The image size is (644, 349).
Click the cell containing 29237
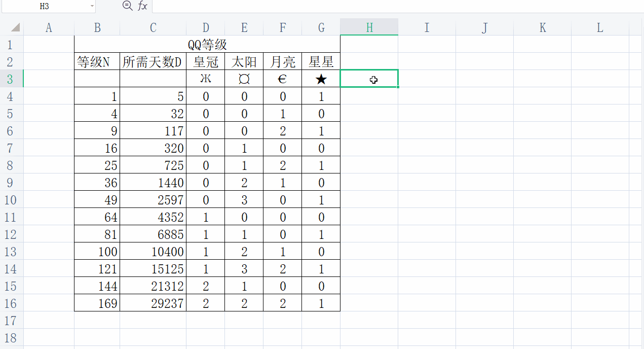click(x=153, y=303)
